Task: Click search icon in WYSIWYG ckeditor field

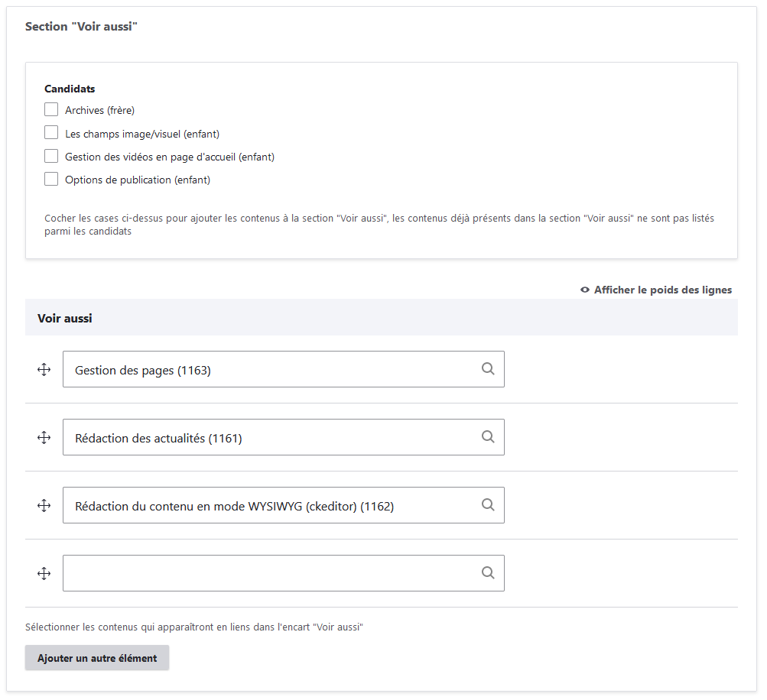Action: coord(488,505)
